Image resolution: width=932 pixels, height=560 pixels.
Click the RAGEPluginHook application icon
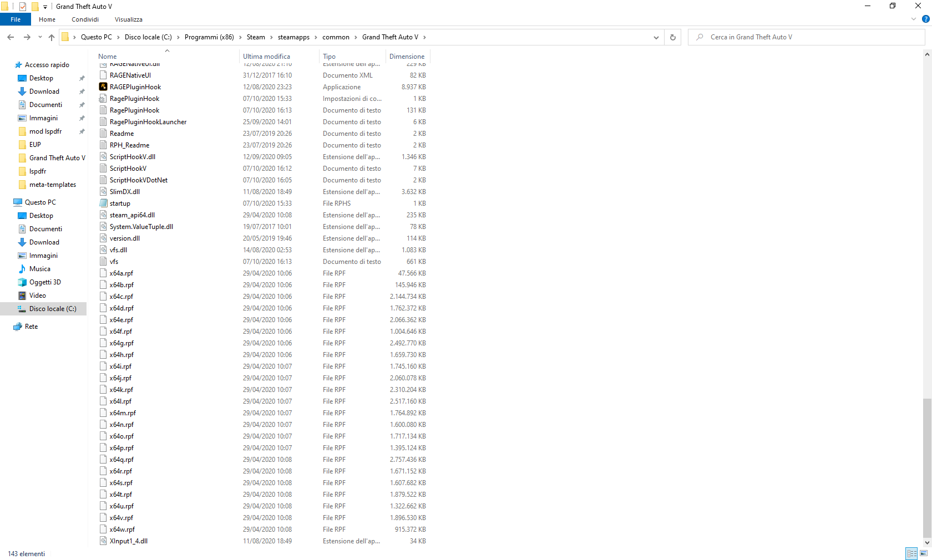pyautogui.click(x=103, y=86)
